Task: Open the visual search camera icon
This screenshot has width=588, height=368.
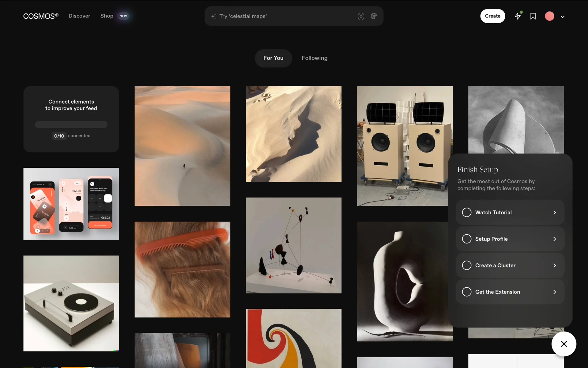Action: (x=361, y=16)
